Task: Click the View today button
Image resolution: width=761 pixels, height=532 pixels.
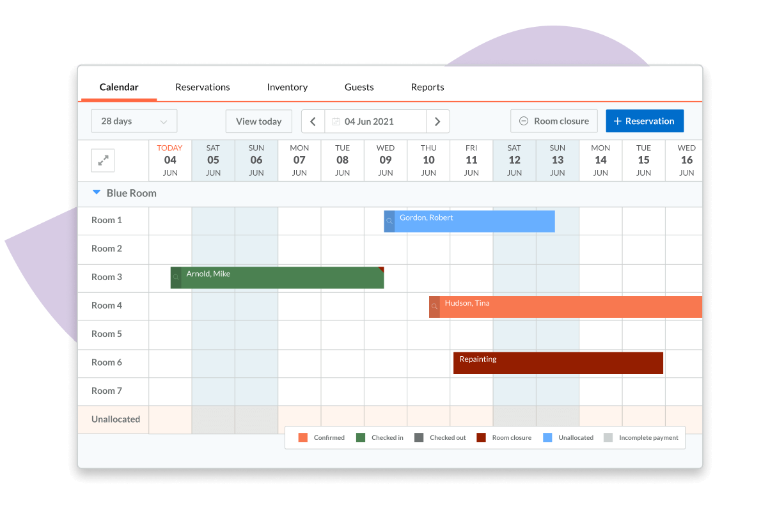Action: [x=258, y=121]
